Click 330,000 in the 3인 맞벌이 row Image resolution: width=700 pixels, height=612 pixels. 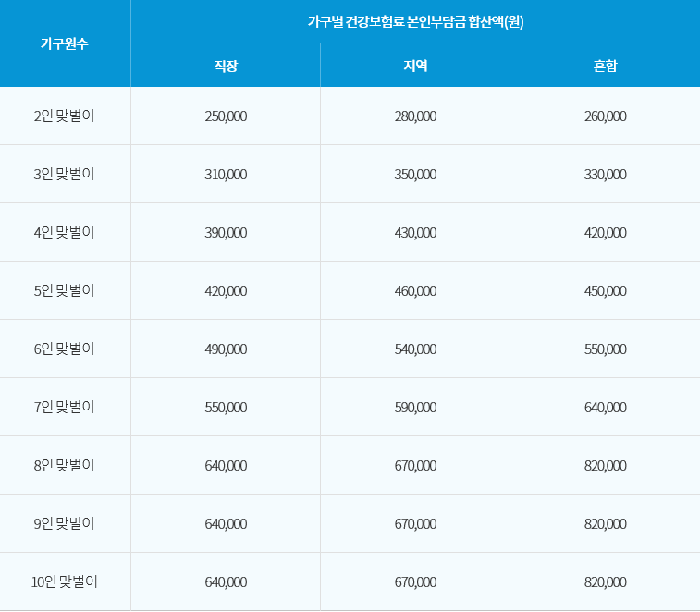pyautogui.click(x=606, y=174)
